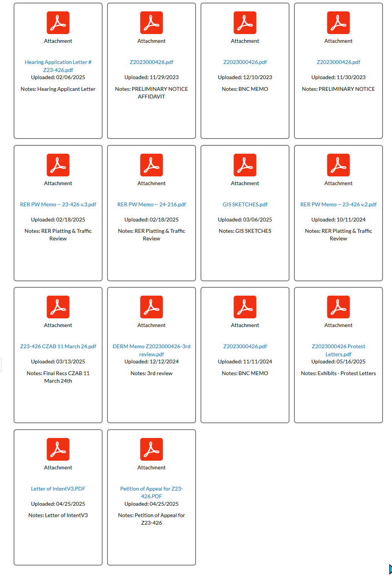The image size is (392, 575).
Task: Click 'Notes: BNC MEMO' on 12/10/2023 card
Action: coord(245,89)
